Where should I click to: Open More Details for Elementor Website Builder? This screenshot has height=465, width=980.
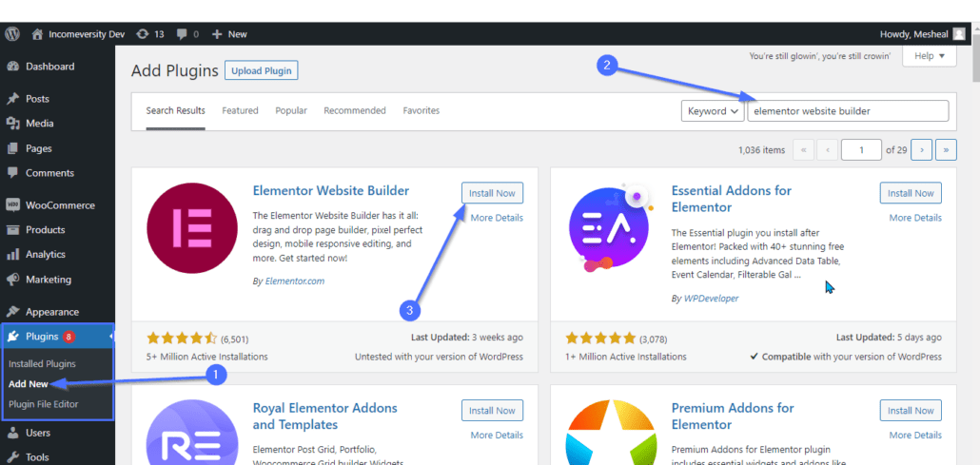(x=497, y=218)
